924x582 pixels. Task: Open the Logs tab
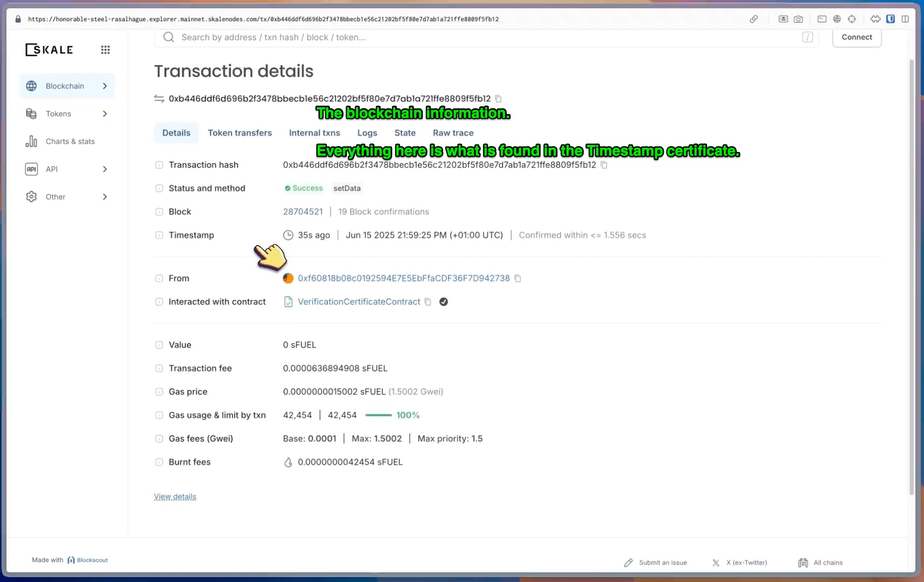click(x=367, y=133)
